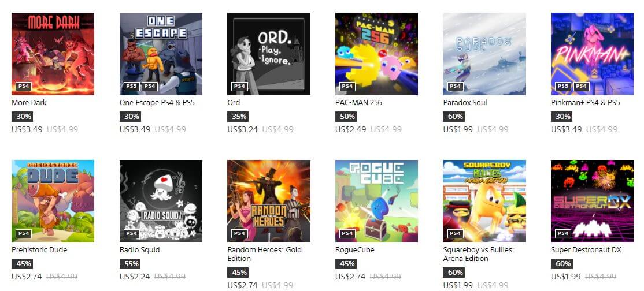Viewport: 644px width, 291px height.
Task: Open the Pinkman+ game thumbnail
Action: [x=592, y=54]
